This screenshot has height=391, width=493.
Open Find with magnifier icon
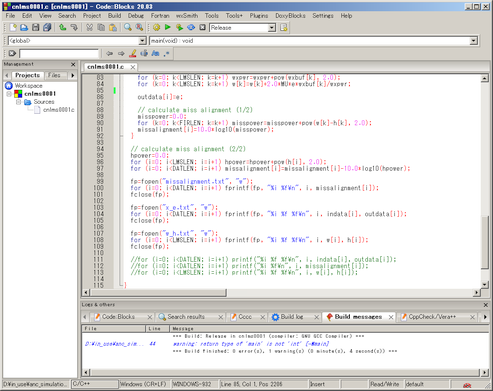[x=128, y=28]
